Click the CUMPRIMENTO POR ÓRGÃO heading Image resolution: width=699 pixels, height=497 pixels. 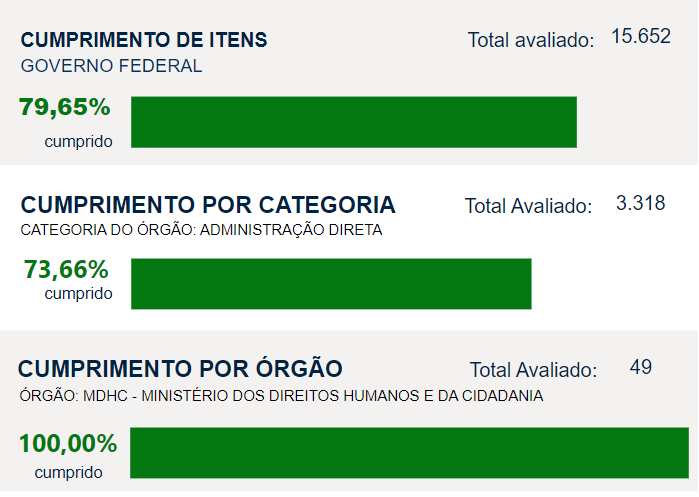click(181, 367)
